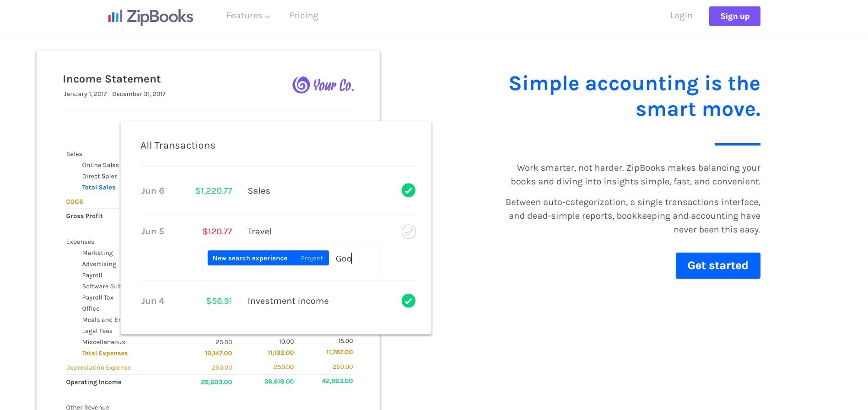Click the date range January 1, 2017 - December 31, 2017

pyautogui.click(x=114, y=94)
